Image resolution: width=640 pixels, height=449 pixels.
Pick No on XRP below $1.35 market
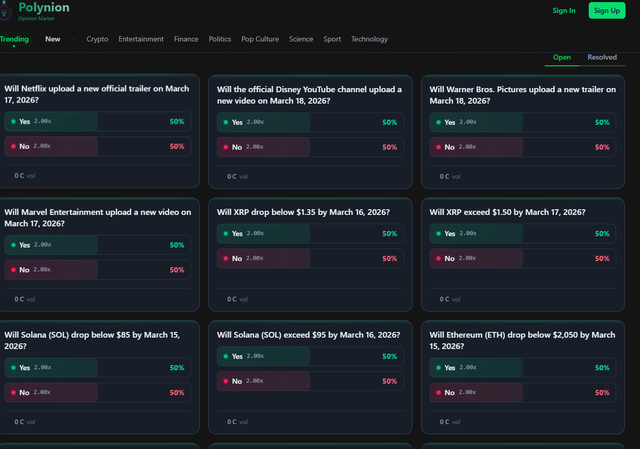[x=310, y=259]
